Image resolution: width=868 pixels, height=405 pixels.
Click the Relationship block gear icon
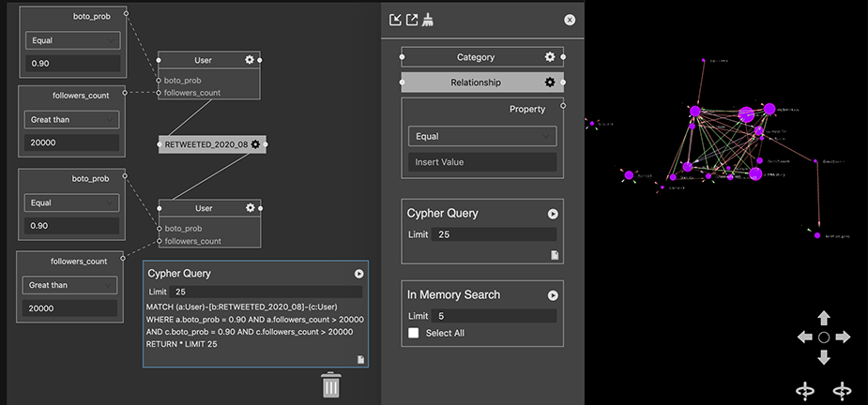pos(550,82)
